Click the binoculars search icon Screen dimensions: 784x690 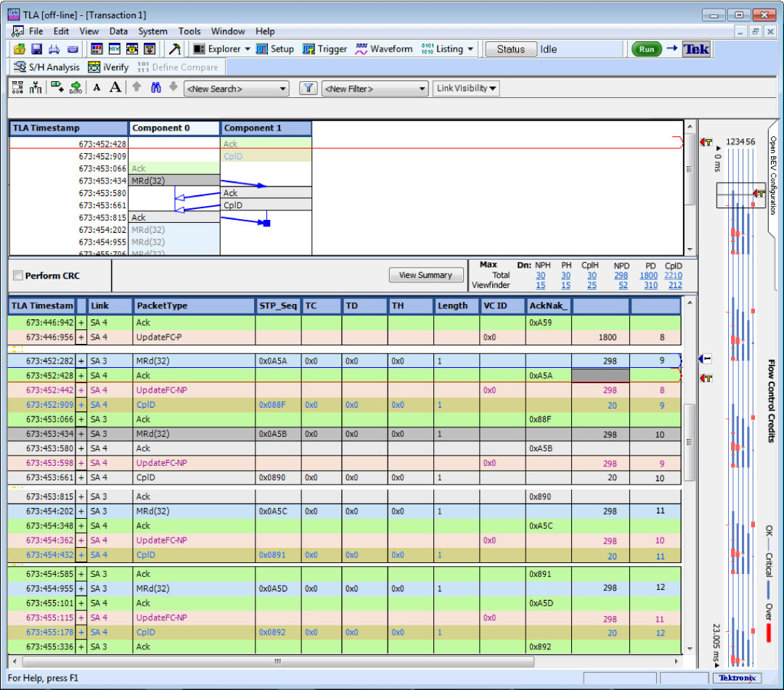pos(155,88)
